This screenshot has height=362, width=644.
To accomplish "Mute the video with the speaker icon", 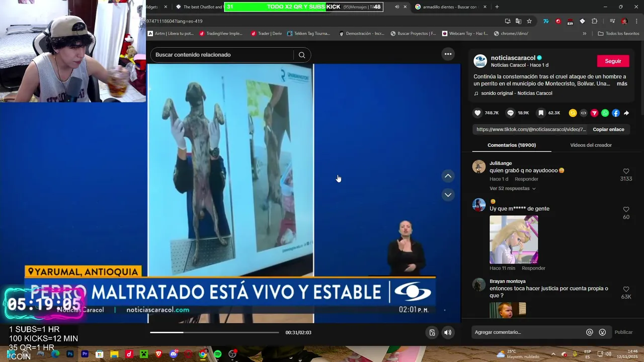I will tap(448, 332).
